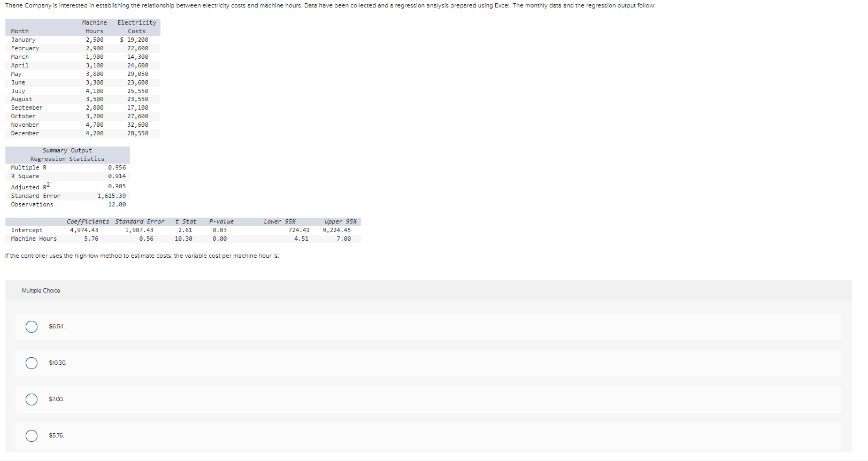Viewport: 868px width, 461px height.
Task: Click the February month row label
Action: pos(25,49)
